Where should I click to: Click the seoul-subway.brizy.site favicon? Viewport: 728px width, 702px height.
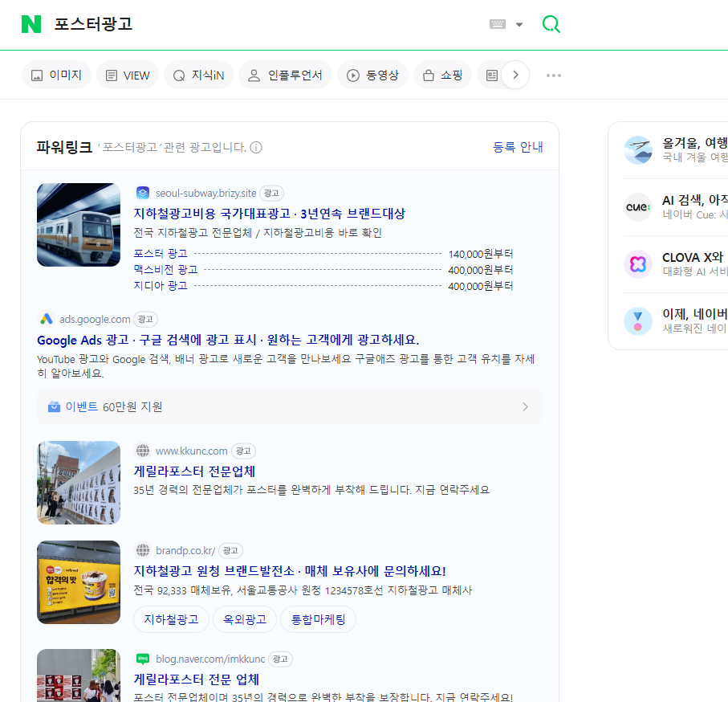(x=143, y=193)
